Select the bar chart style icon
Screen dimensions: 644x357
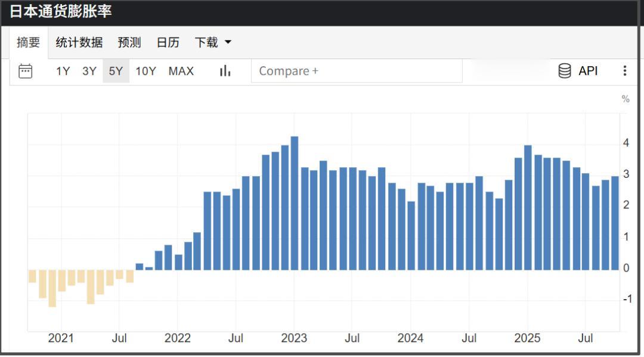(224, 70)
